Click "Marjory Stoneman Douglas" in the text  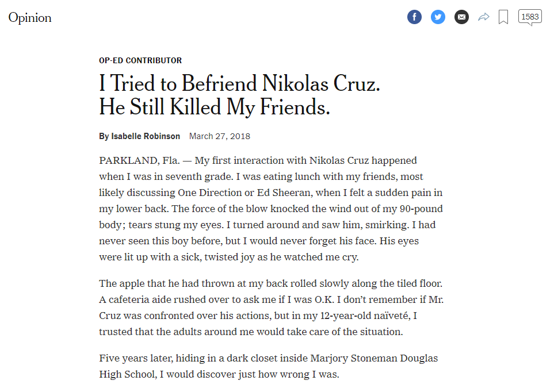coord(374,358)
